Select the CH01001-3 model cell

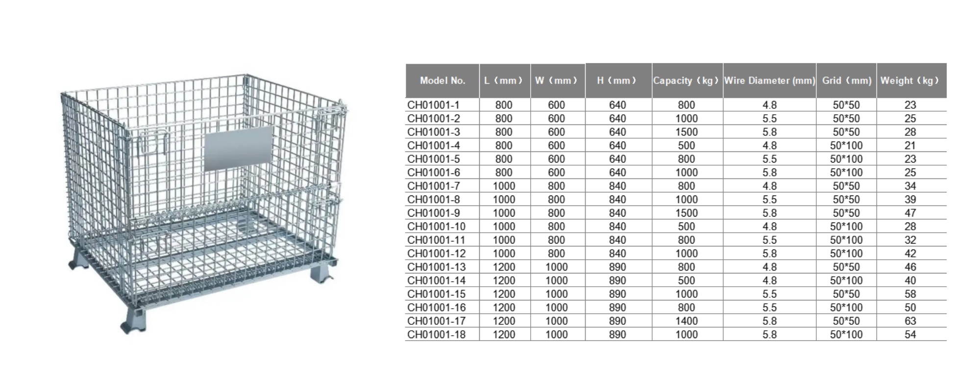point(433,132)
